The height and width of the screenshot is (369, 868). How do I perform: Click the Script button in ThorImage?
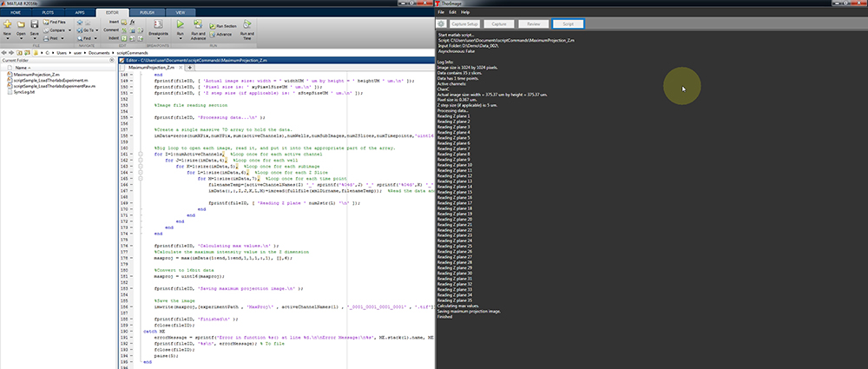[568, 23]
